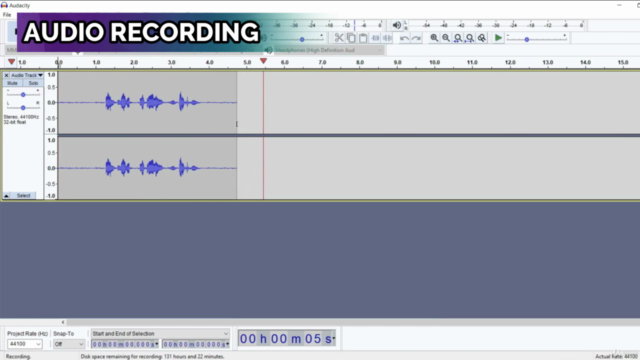Click the Fit project to width icon
This screenshot has width=640, height=360.
pos(470,38)
